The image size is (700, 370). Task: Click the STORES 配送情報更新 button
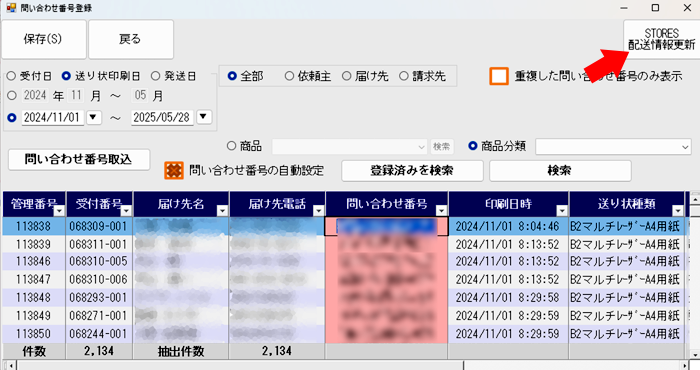(x=661, y=39)
